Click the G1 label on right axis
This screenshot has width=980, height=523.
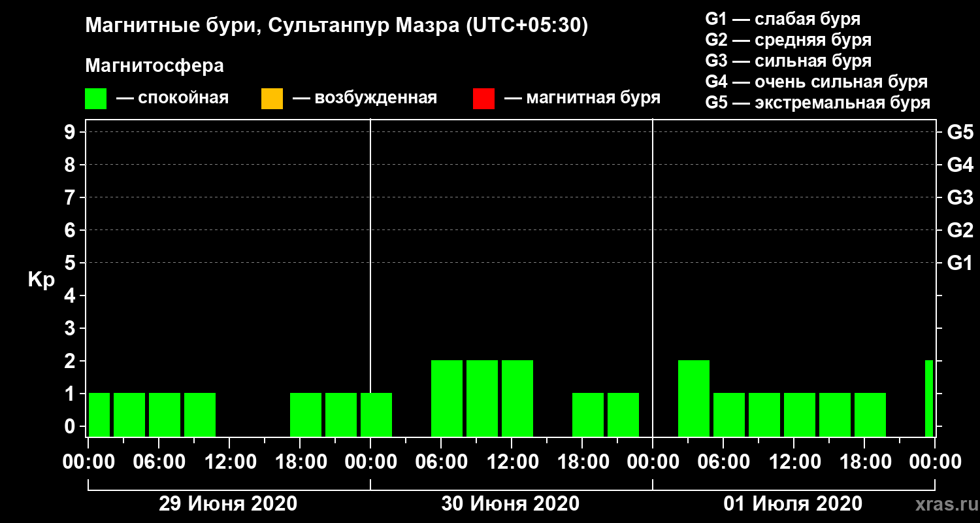tap(960, 263)
